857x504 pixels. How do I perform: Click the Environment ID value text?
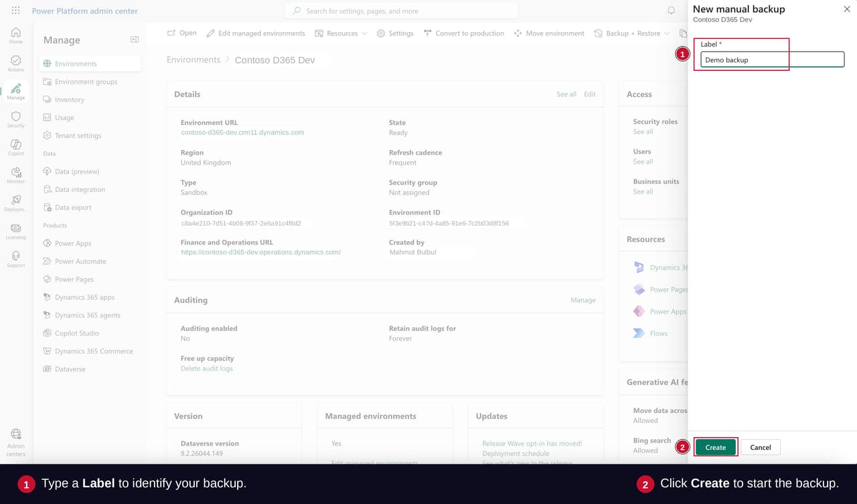[449, 223]
